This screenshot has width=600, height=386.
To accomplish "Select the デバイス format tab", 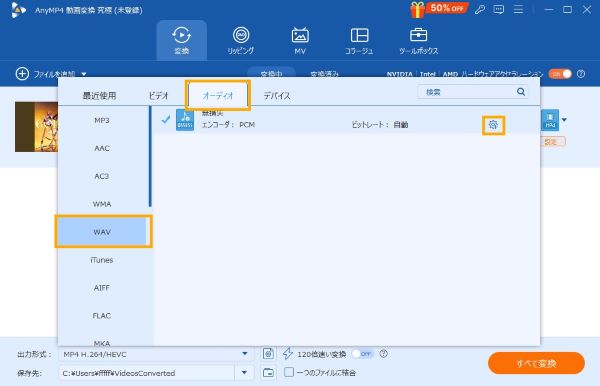I will 277,96.
